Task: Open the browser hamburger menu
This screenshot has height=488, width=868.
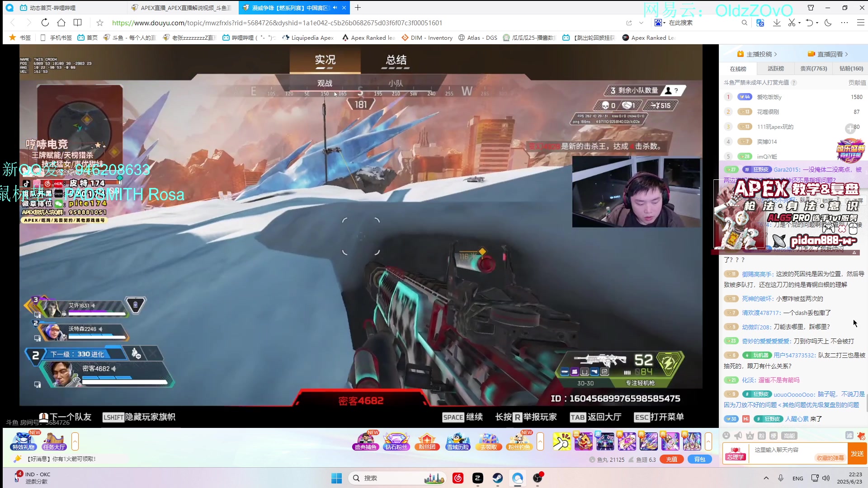Action: (861, 23)
